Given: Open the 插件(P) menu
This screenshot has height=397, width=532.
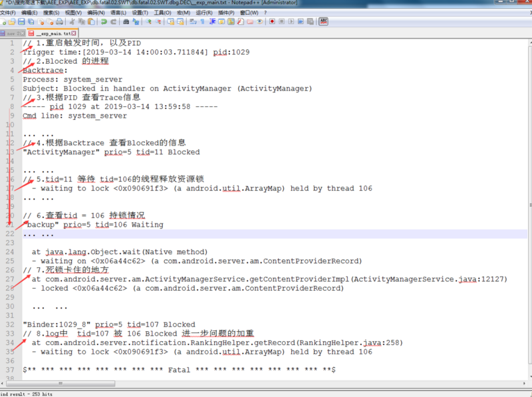Looking at the screenshot, I should (226, 13).
